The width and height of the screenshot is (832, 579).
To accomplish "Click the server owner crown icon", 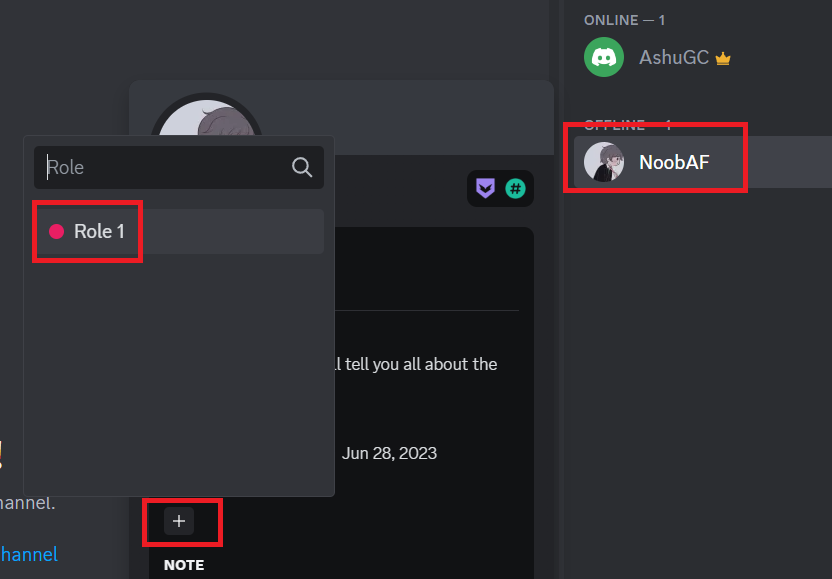I will click(x=723, y=58).
